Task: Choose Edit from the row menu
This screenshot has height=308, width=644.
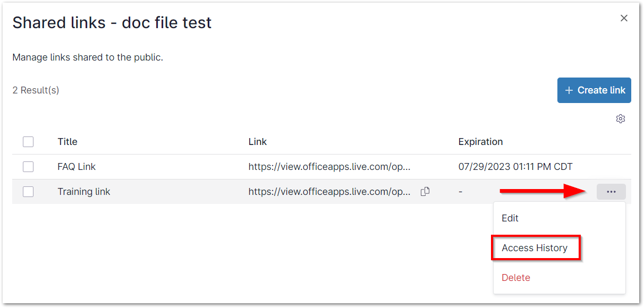Action: [x=510, y=218]
